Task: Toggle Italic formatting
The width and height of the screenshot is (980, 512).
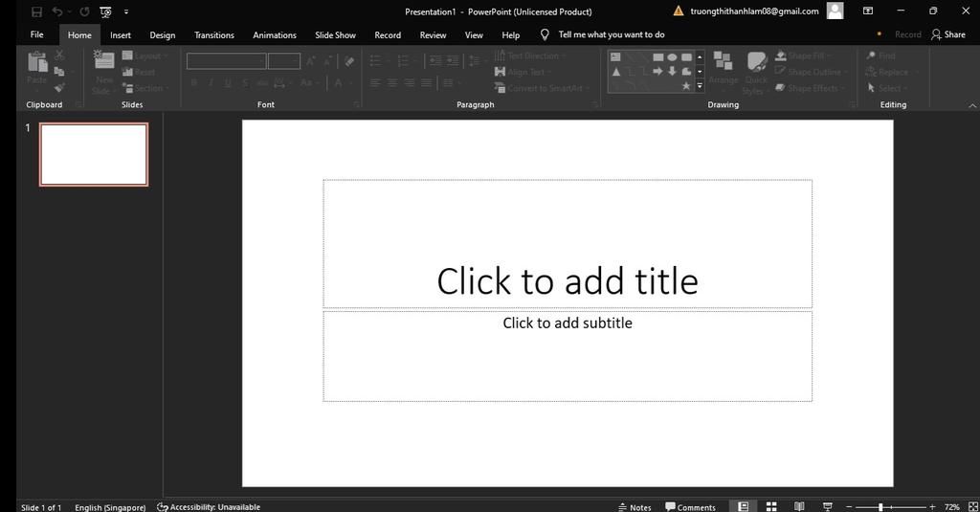Action: click(x=211, y=82)
